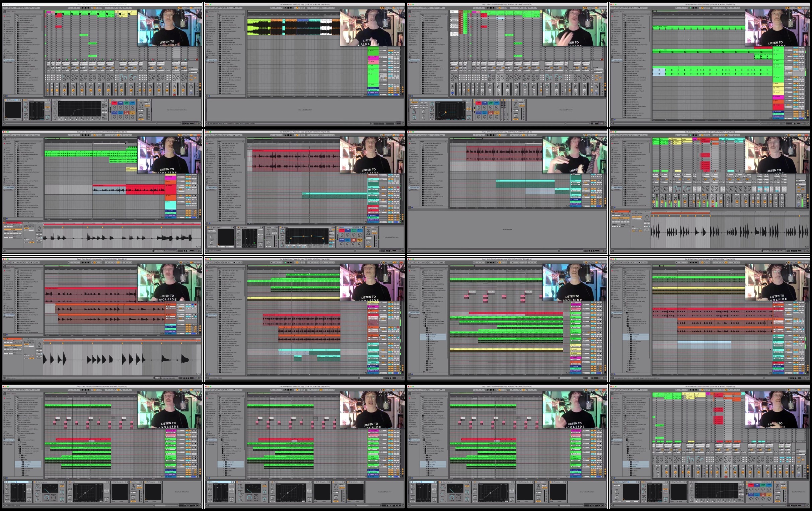Toggle the Link button in the guitar frame
The width and height of the screenshot is (812, 511).
tap(411, 135)
